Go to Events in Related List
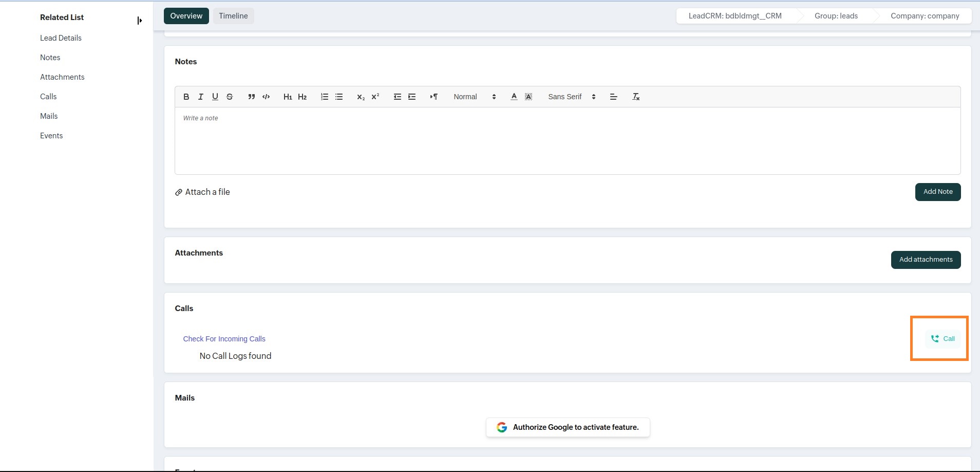Viewport: 980px width, 472px height. tap(51, 136)
